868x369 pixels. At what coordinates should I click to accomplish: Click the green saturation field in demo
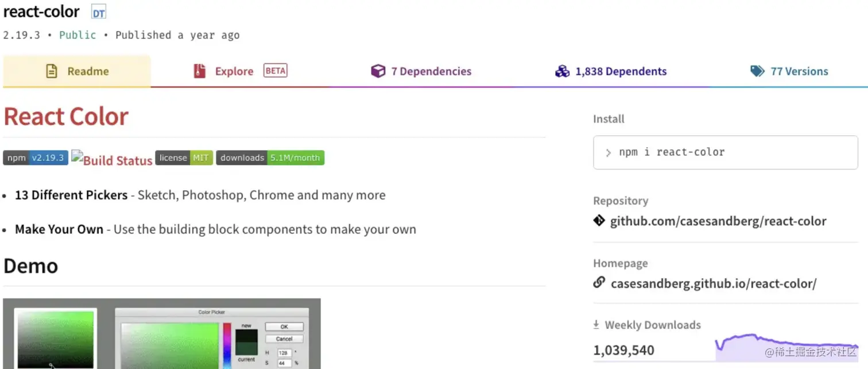coord(170,345)
